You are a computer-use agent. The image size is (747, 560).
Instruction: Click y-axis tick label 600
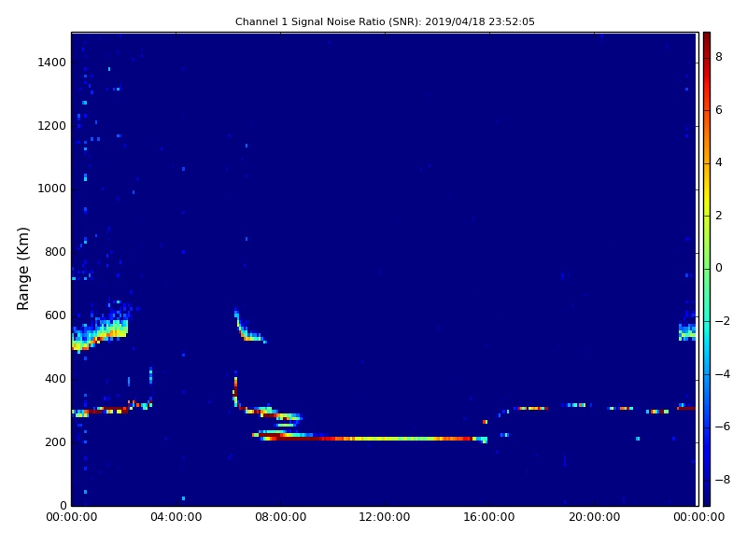coord(55,315)
